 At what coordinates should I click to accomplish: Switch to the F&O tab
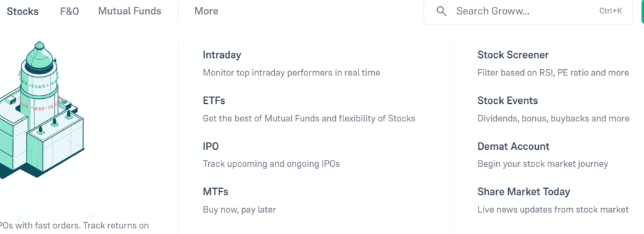point(69,11)
